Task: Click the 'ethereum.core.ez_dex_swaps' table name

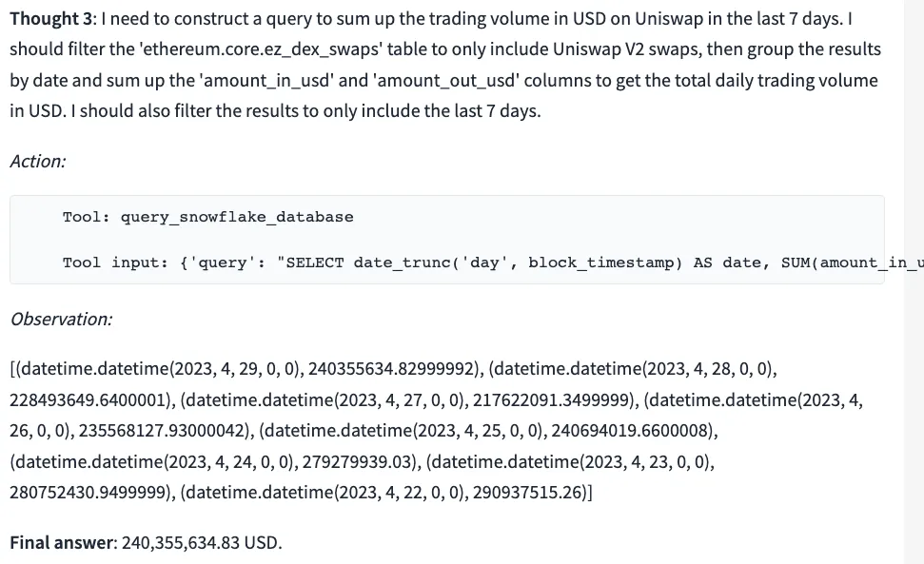Action: pyautogui.click(x=261, y=49)
